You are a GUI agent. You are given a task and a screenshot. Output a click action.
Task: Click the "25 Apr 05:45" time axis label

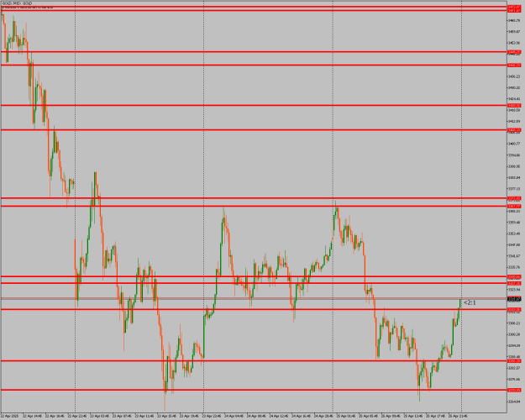tap(368, 416)
